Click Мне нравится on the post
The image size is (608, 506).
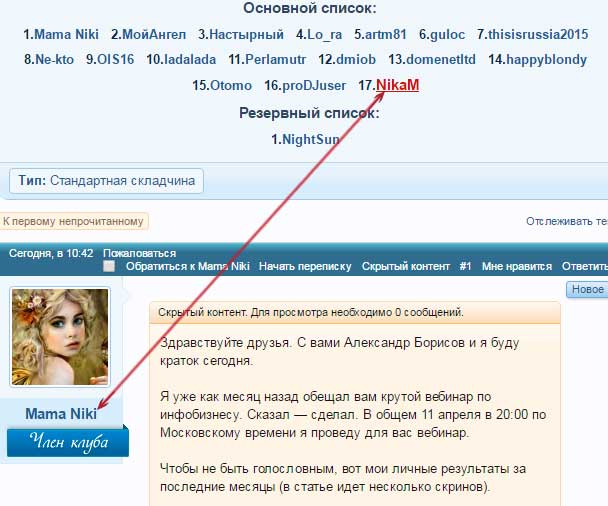pyautogui.click(x=517, y=266)
